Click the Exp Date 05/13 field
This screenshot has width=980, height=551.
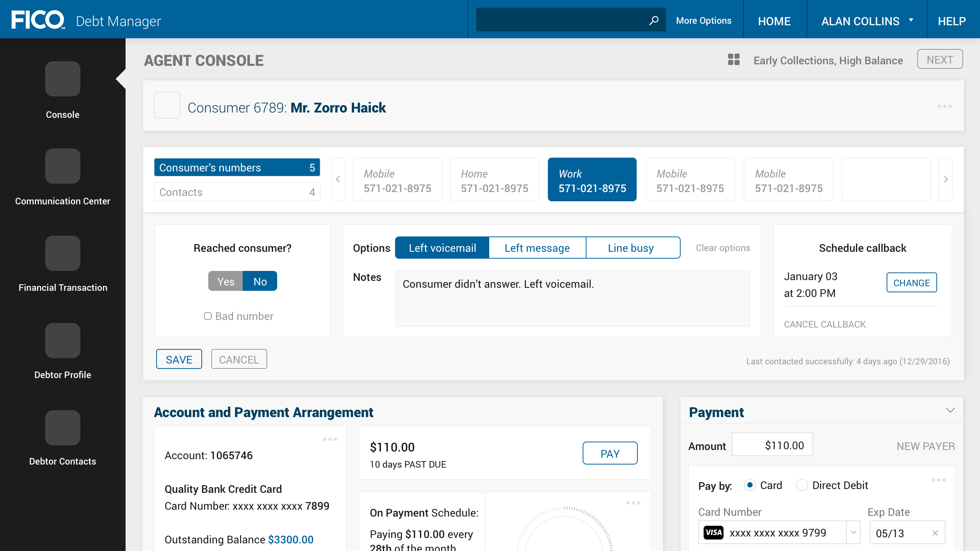(x=907, y=532)
